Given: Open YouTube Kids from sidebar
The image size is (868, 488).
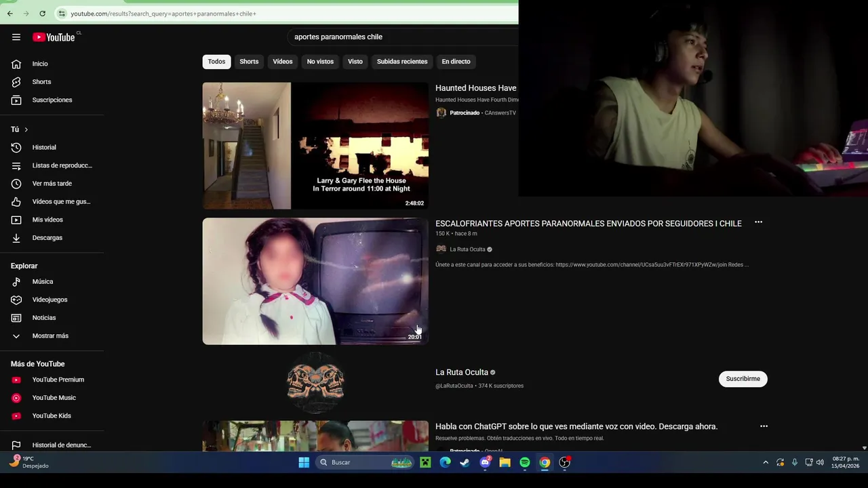Looking at the screenshot, I should pyautogui.click(x=52, y=415).
